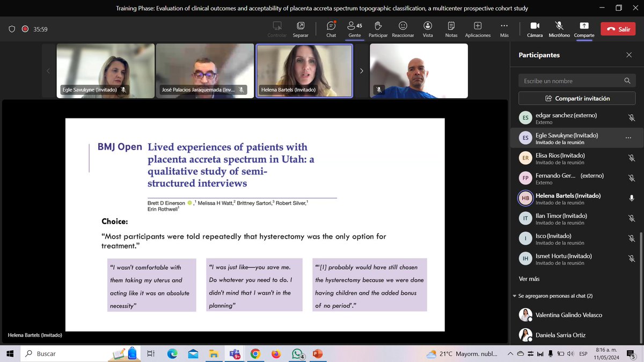Click Daniela Sarria Ortiz in chat list
Screen dimensions: 644x362
click(577, 335)
